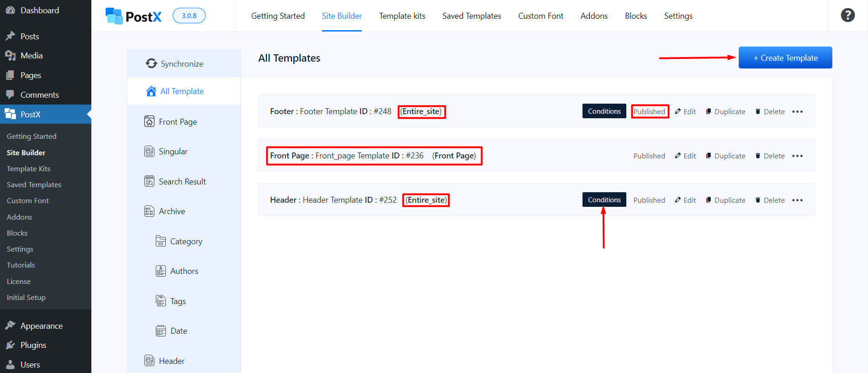
Task: Click the Search Result sidebar icon
Action: point(149,181)
